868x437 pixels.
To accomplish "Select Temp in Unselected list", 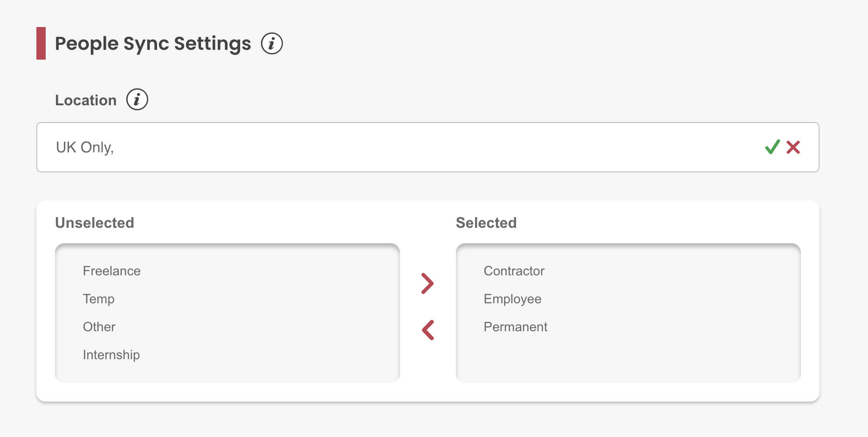I will pyautogui.click(x=99, y=299).
